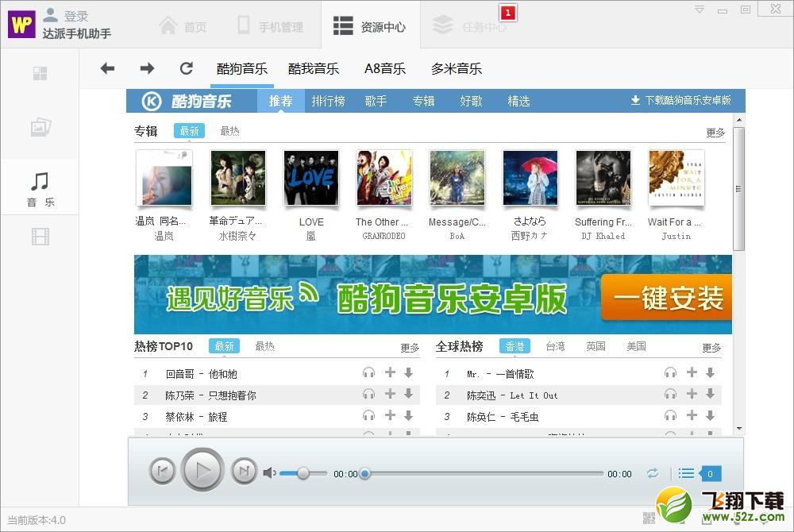This screenshot has height=532, width=794.
Task: Open the pictures sidebar section
Action: pos(40,127)
